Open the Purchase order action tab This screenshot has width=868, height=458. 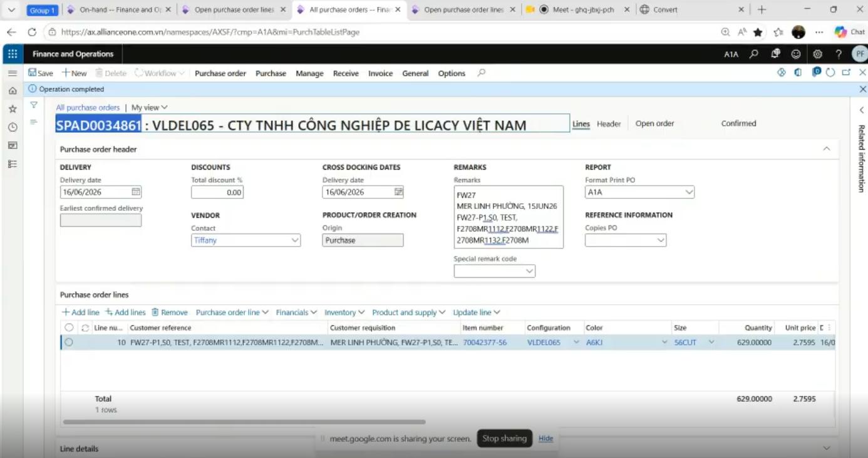(220, 73)
